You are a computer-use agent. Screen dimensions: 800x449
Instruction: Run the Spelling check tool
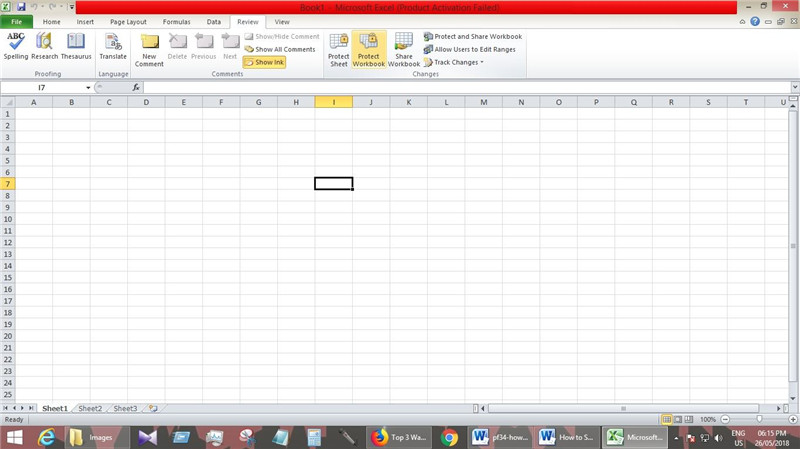coord(16,46)
